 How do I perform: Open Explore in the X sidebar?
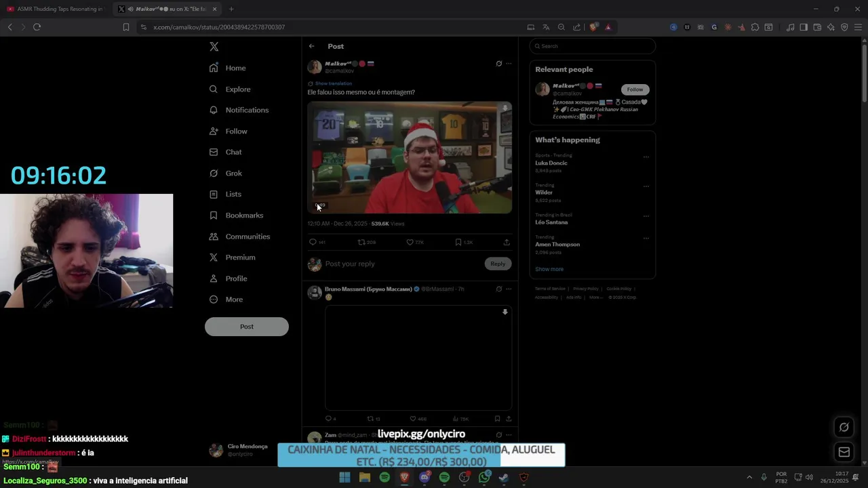point(230,89)
